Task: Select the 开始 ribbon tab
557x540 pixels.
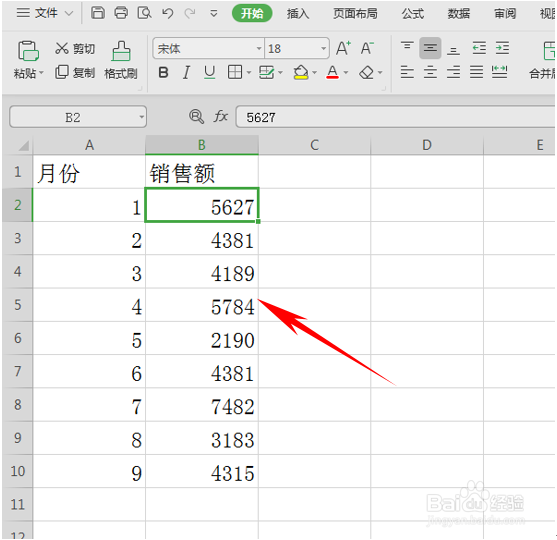Action: tap(252, 14)
